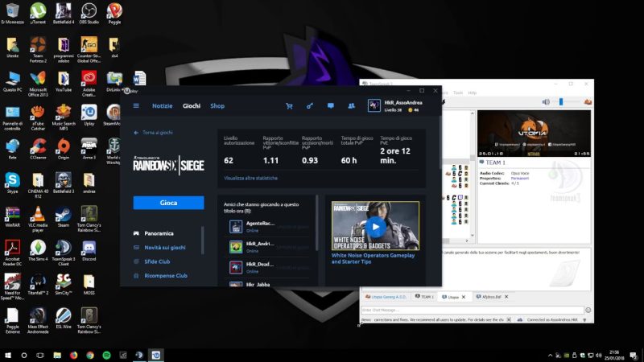Open Spotify from the taskbar
The width and height of the screenshot is (644, 362).
[x=106, y=355]
